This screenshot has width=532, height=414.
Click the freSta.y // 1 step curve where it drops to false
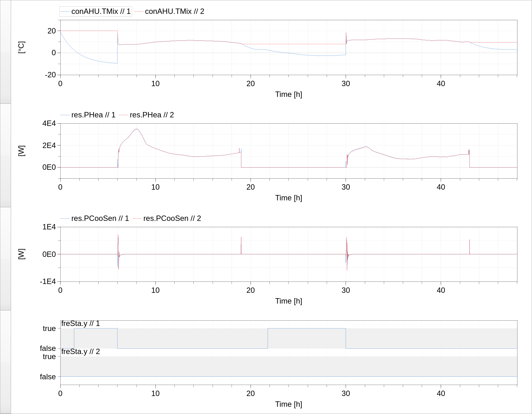pos(117,338)
